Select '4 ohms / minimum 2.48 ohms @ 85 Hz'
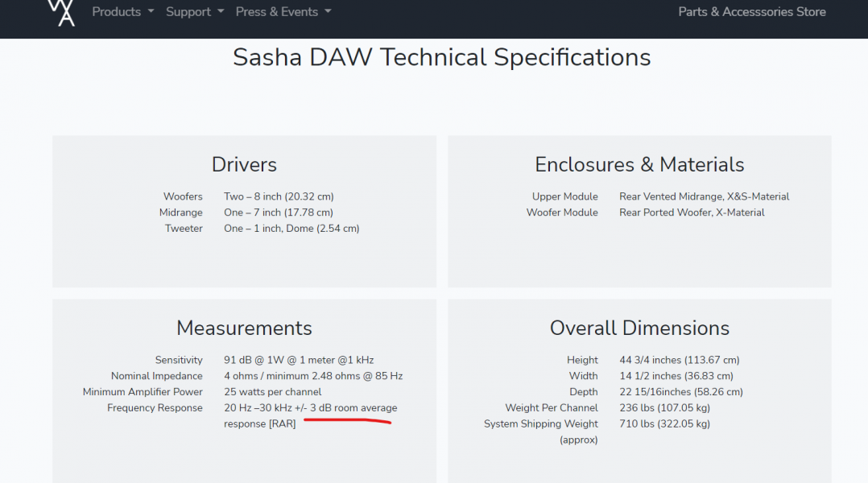Image resolution: width=868 pixels, height=483 pixels. tap(313, 376)
